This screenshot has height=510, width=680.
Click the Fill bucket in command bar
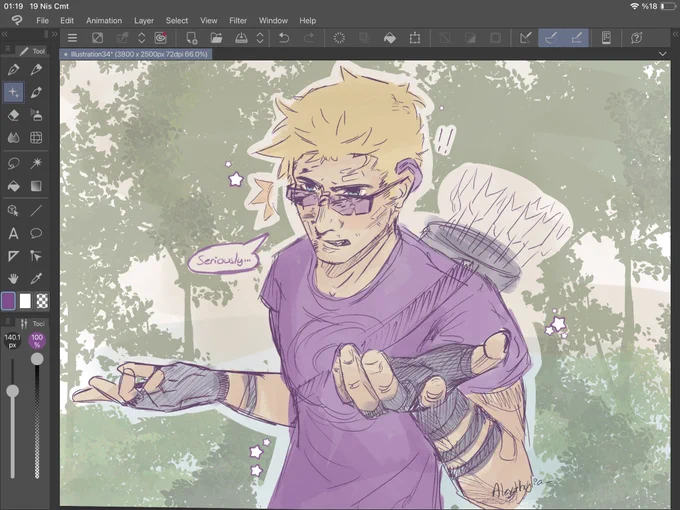[x=390, y=38]
